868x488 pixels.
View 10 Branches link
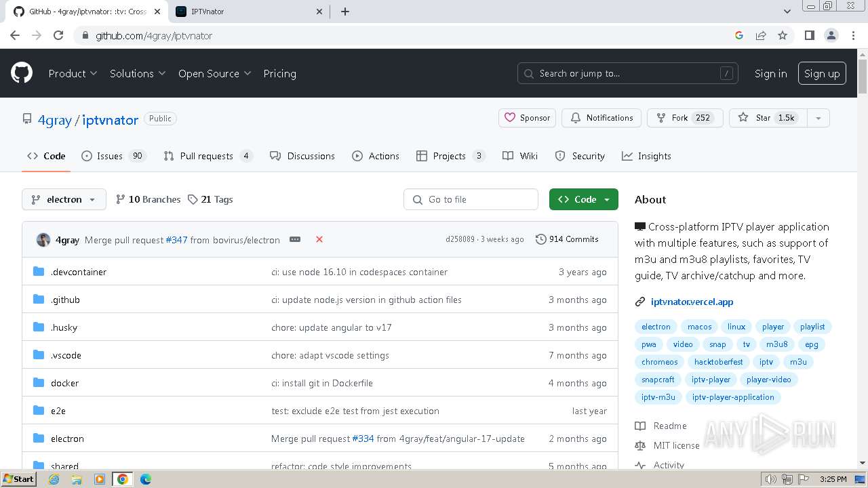click(x=148, y=199)
